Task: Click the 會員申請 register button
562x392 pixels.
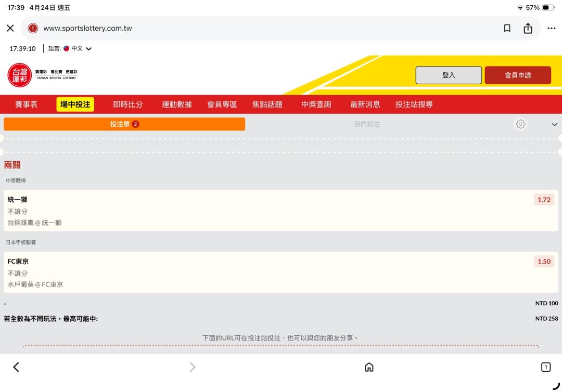Action: (x=518, y=75)
